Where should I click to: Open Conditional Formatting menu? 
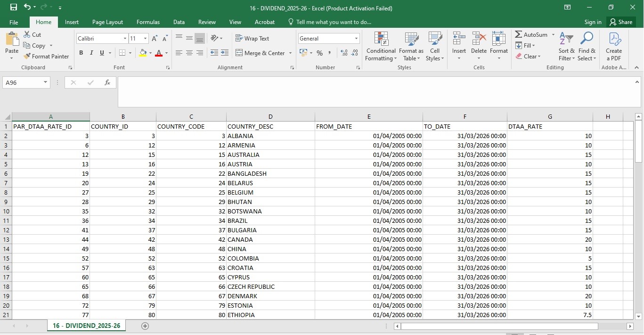pos(381,47)
